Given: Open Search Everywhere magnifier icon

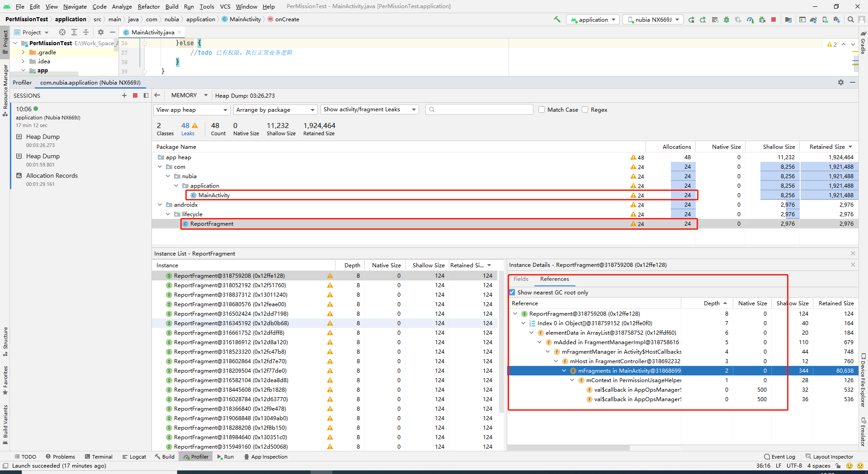Looking at the screenshot, I should (850, 19).
